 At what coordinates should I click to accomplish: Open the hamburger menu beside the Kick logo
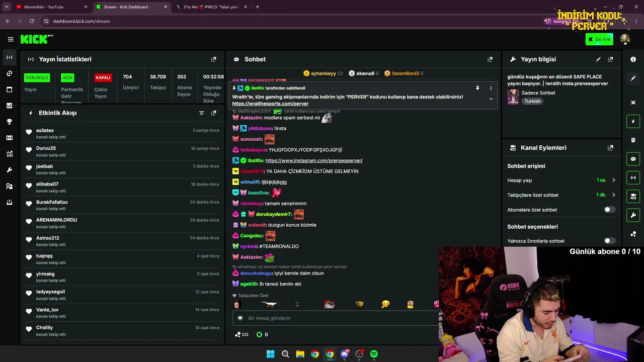pyautogui.click(x=11, y=39)
